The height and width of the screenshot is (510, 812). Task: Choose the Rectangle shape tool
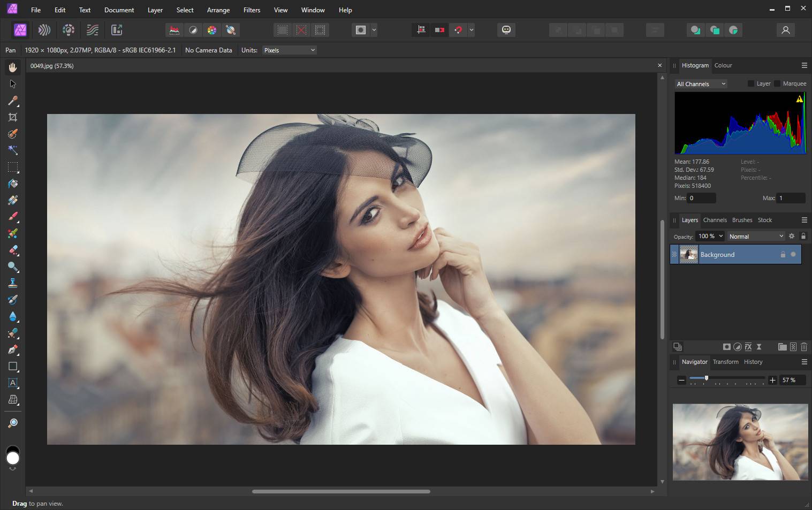13,367
